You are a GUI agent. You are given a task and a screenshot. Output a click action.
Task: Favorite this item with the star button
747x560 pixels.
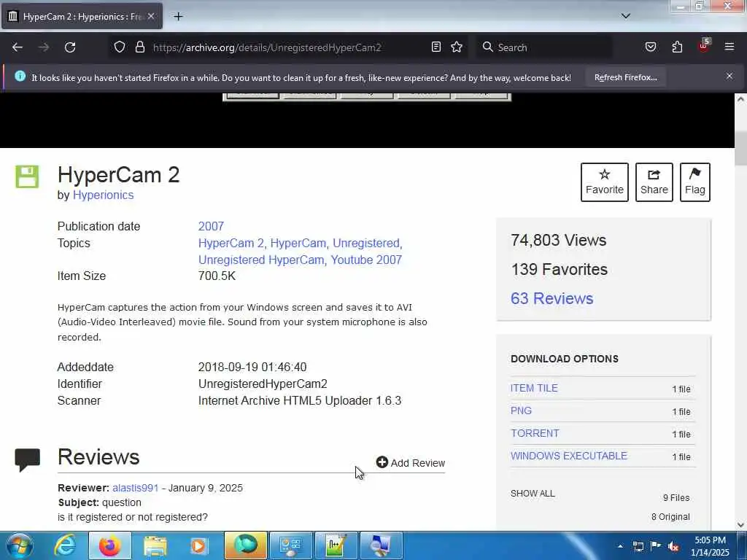pyautogui.click(x=605, y=182)
